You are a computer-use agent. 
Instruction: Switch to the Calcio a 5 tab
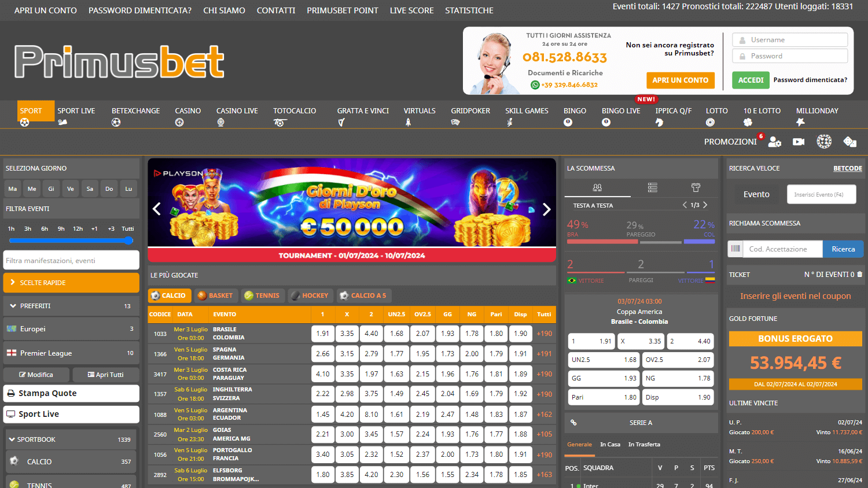pyautogui.click(x=363, y=295)
